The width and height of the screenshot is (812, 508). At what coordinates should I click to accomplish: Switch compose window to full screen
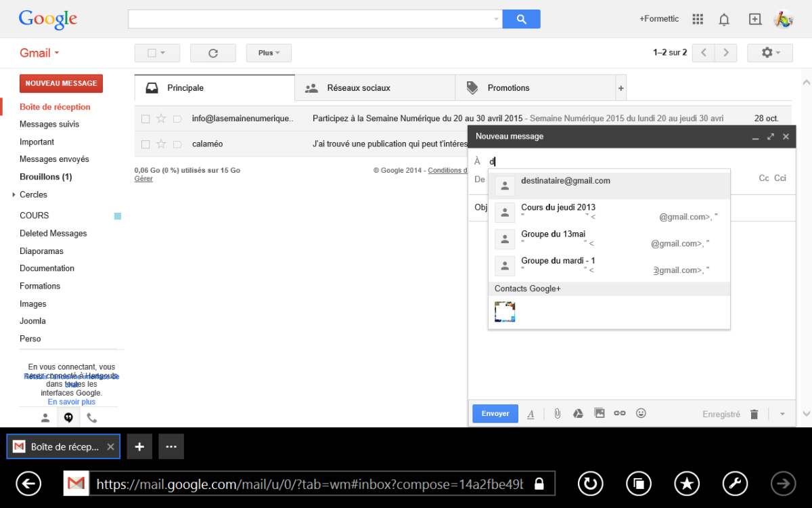coord(771,137)
